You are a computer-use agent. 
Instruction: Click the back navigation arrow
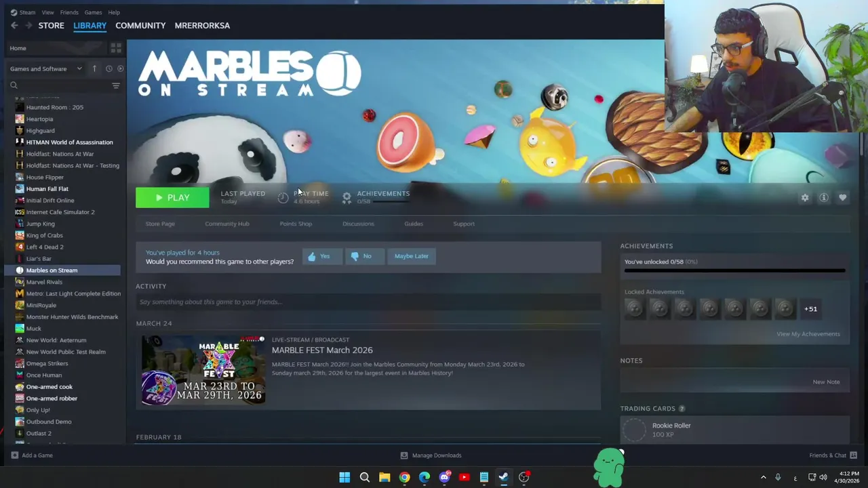point(14,25)
